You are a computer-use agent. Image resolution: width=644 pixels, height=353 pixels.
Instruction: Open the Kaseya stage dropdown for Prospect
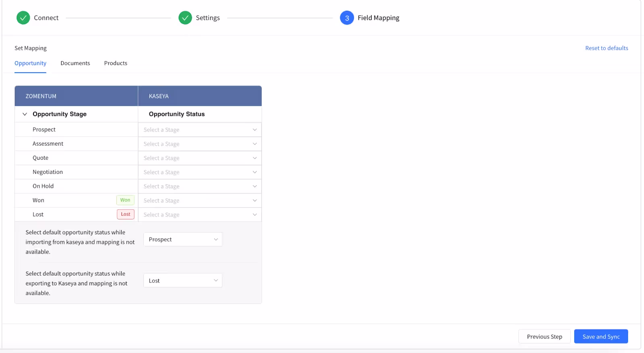[x=200, y=130]
